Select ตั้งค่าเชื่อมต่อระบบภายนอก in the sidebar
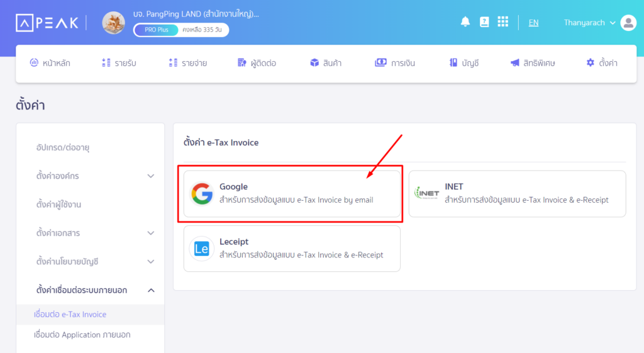The width and height of the screenshot is (644, 353). coord(82,290)
